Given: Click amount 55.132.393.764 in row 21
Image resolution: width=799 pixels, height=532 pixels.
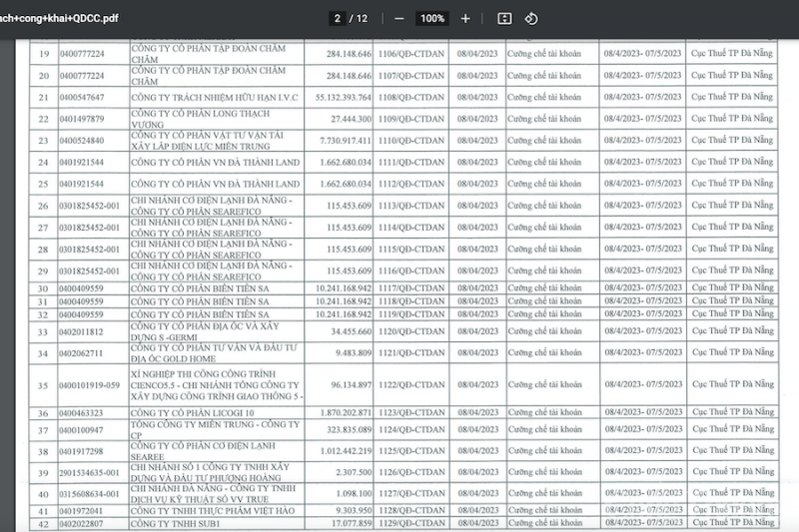Looking at the screenshot, I should coord(343,97).
